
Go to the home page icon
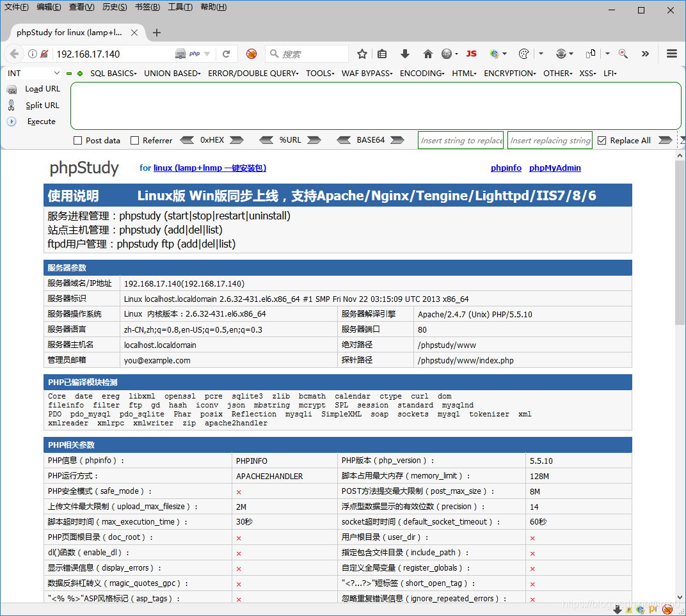click(428, 54)
